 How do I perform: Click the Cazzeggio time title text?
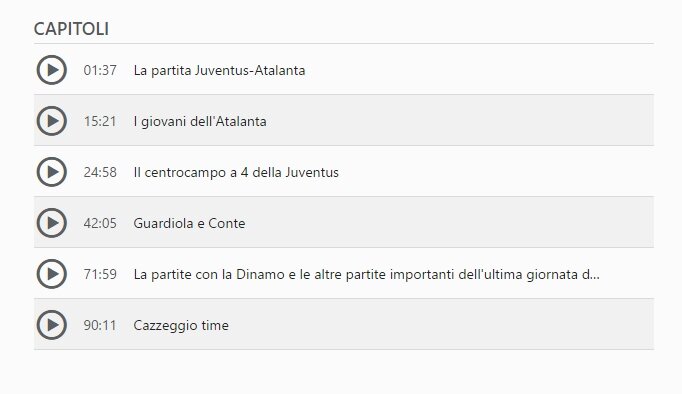(181, 326)
